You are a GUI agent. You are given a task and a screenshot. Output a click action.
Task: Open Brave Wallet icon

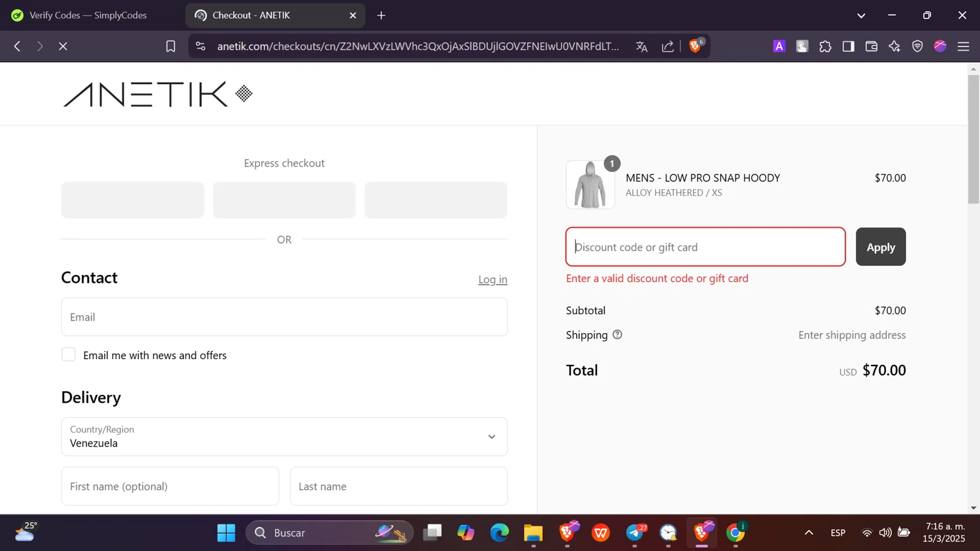coord(872,46)
